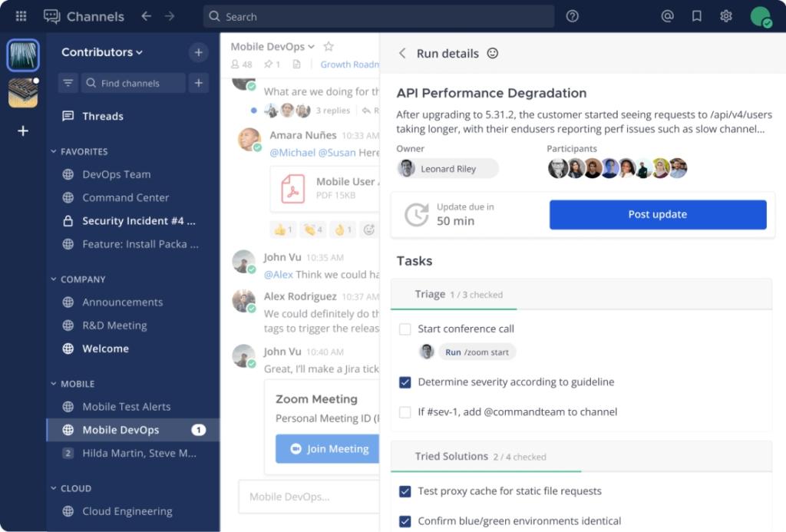The width and height of the screenshot is (786, 532).
Task: Uncheck 'Determine severity according to guideline'
Action: (405, 382)
